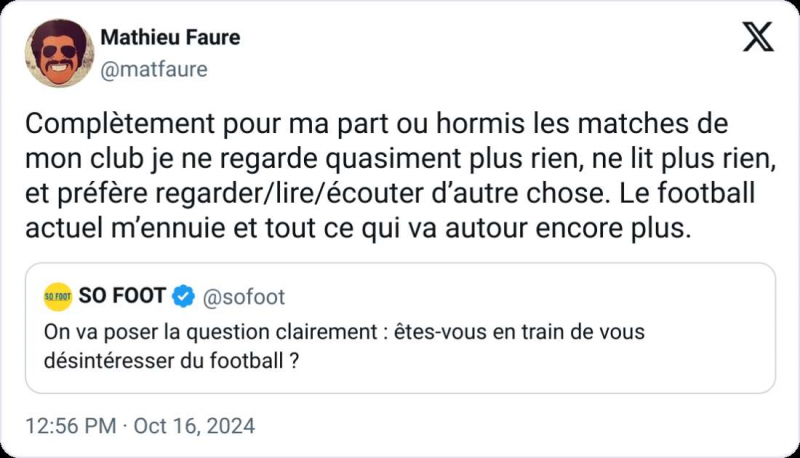800x458 pixels.
Task: Open the SO FOOT account name
Action: [122, 296]
